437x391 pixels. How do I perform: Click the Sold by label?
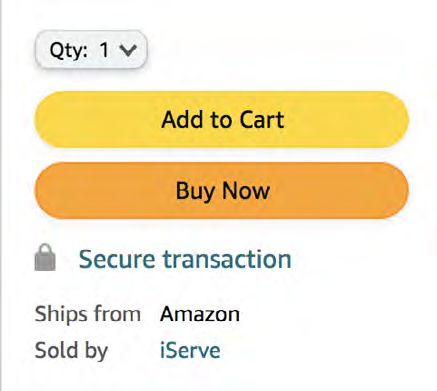[x=71, y=351]
